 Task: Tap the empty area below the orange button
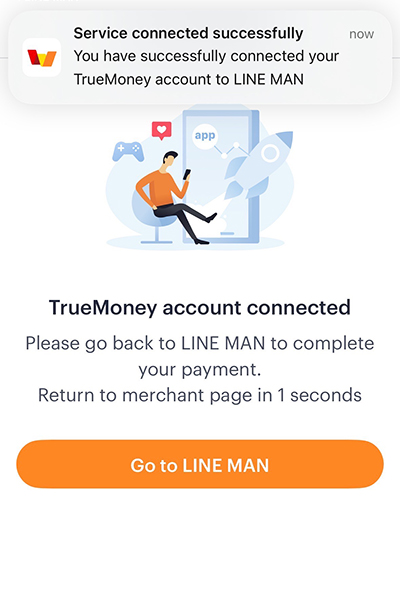[199, 543]
